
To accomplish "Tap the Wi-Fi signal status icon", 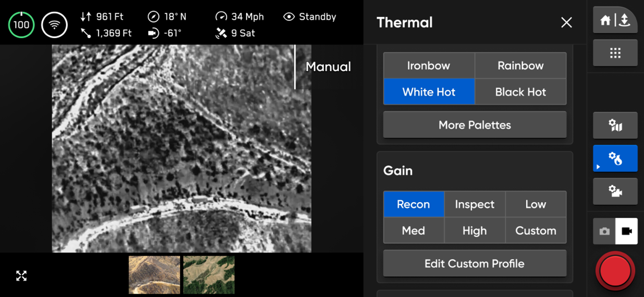I will tap(54, 25).
